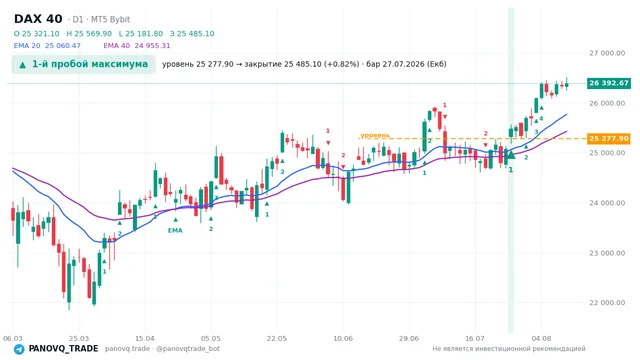Select the high price H 25 569.90
640x360 pixels.
(x=89, y=33)
